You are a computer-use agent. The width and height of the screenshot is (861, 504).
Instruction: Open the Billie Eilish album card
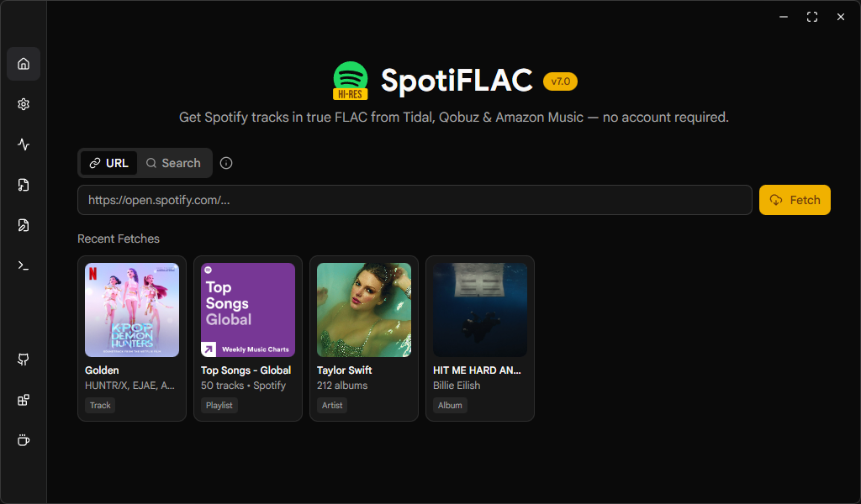(x=480, y=338)
